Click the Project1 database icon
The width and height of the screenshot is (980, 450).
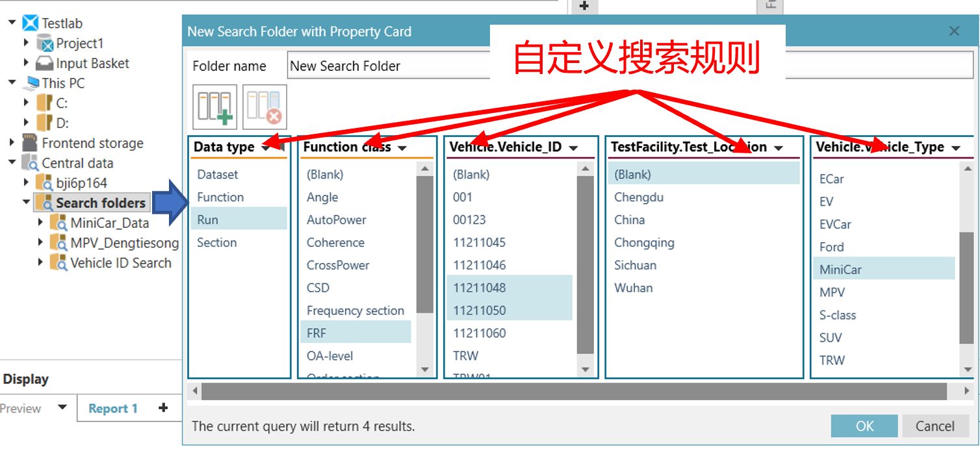click(x=45, y=44)
